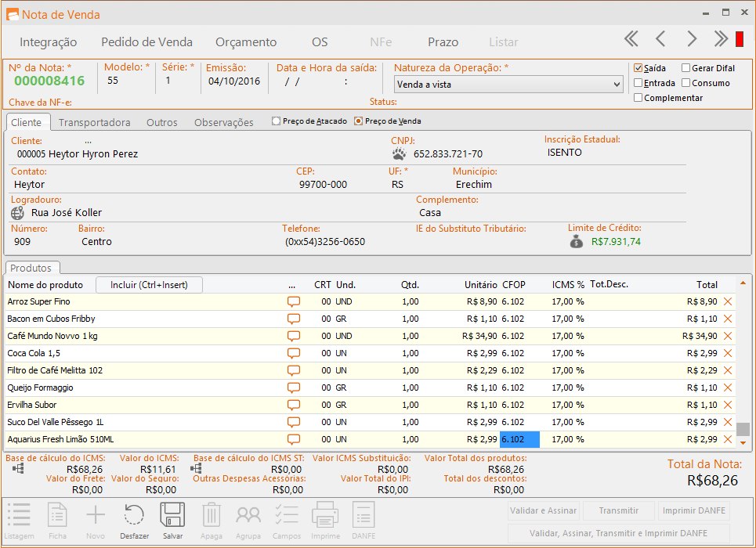The height and width of the screenshot is (548, 756).
Task: Click the Agrupa people icon
Action: coord(248,520)
